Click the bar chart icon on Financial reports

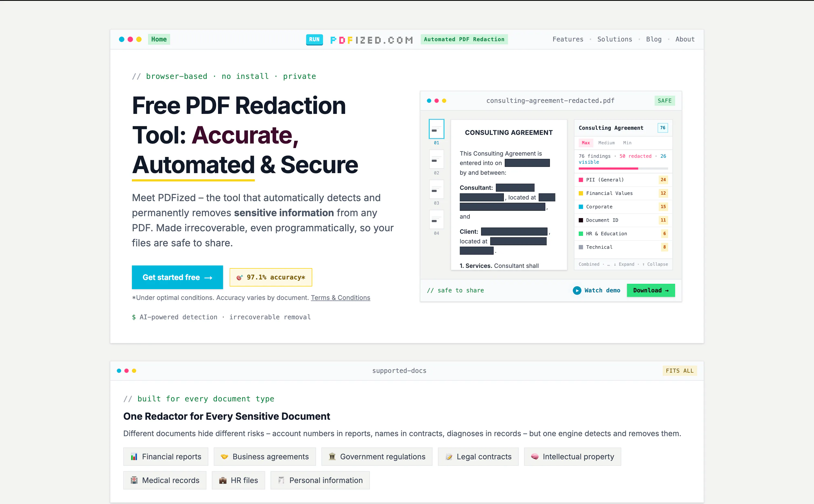(x=134, y=457)
